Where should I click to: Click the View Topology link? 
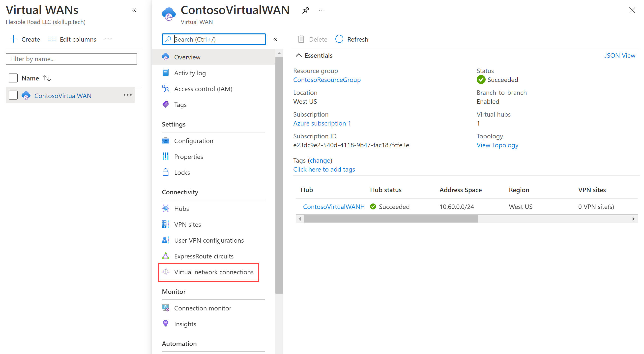click(x=497, y=145)
